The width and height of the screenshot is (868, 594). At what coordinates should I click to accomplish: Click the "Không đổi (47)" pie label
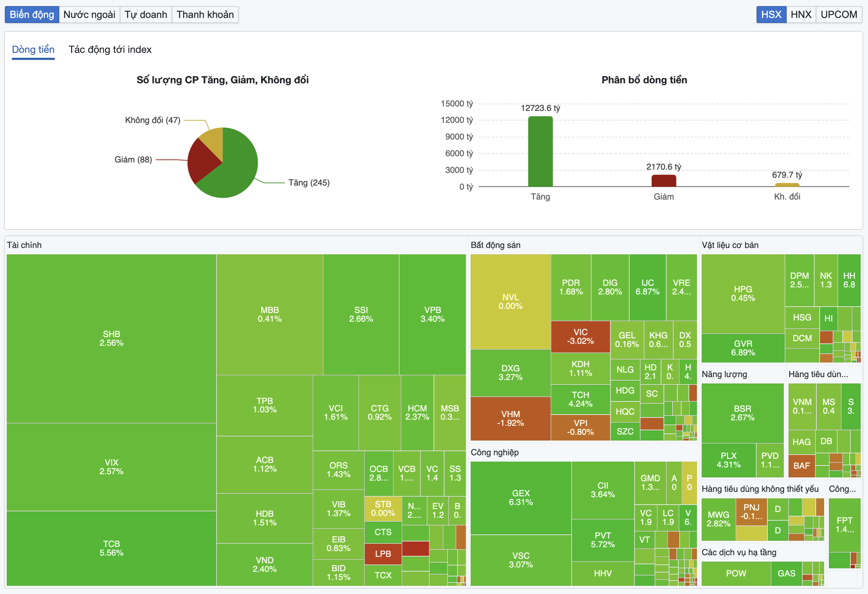coord(153,120)
